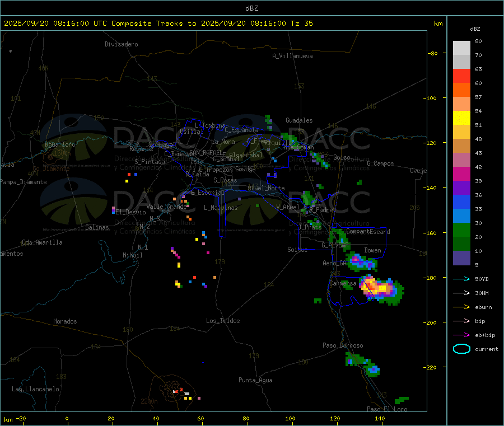
Task: Click the radar echo south of Paso_Barroso
Action: [x=363, y=364]
